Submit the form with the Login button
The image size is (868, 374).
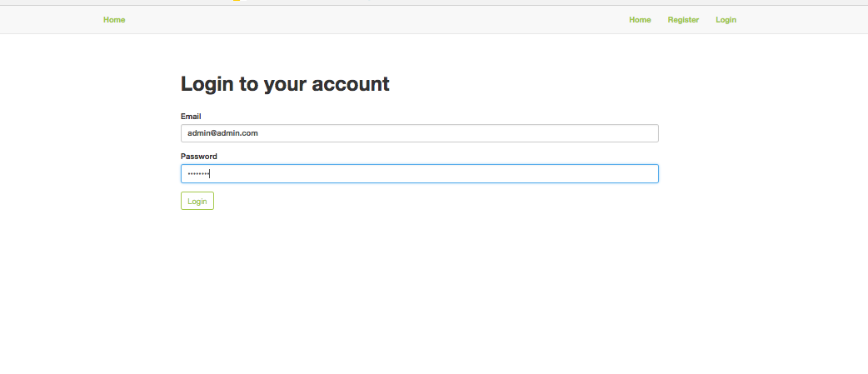(x=197, y=201)
